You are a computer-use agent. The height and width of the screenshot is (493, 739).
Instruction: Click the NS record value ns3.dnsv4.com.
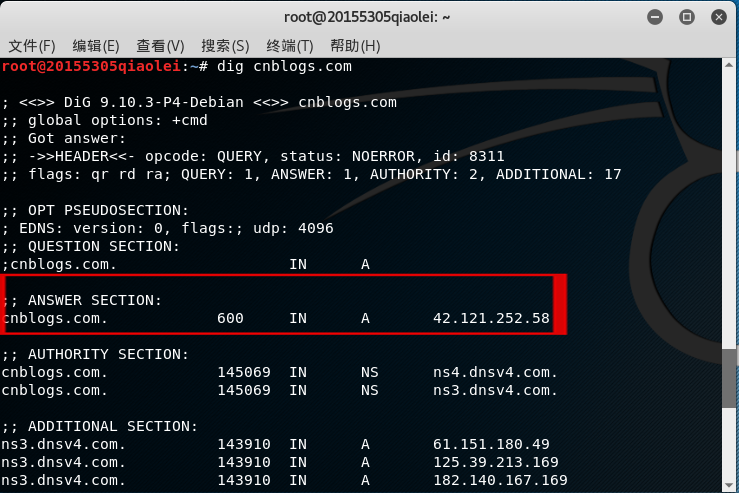coord(495,390)
